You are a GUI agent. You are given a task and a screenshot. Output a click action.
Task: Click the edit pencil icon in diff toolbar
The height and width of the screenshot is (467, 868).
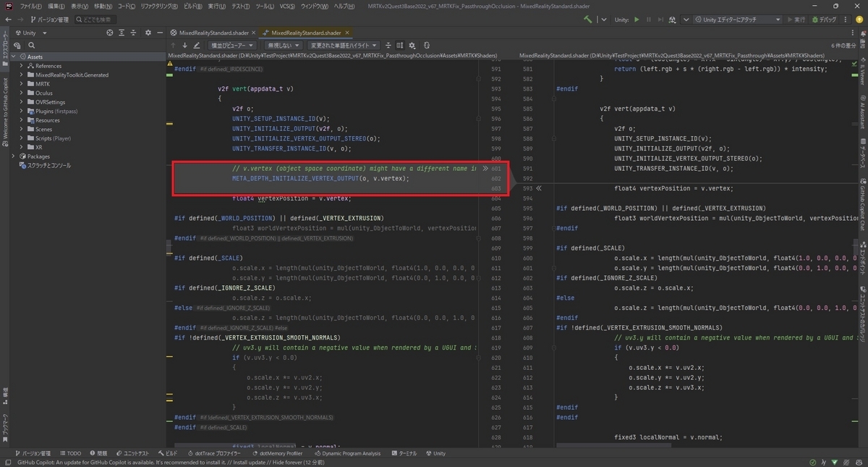point(197,45)
